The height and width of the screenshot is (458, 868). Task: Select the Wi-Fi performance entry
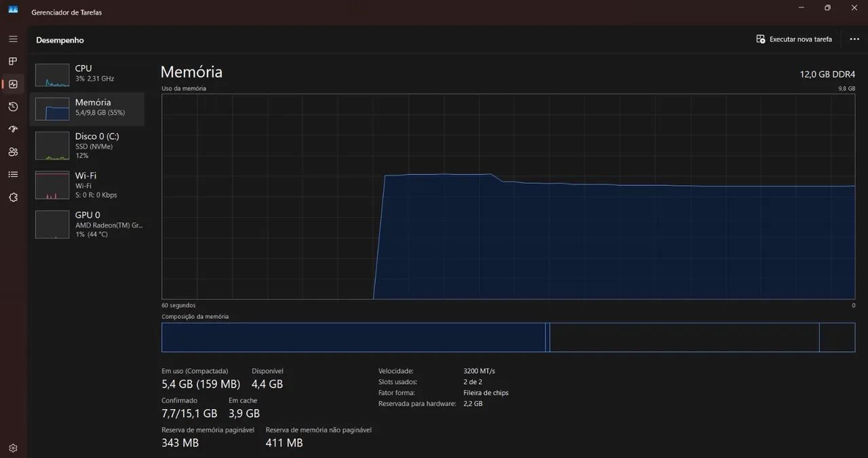[x=87, y=185]
